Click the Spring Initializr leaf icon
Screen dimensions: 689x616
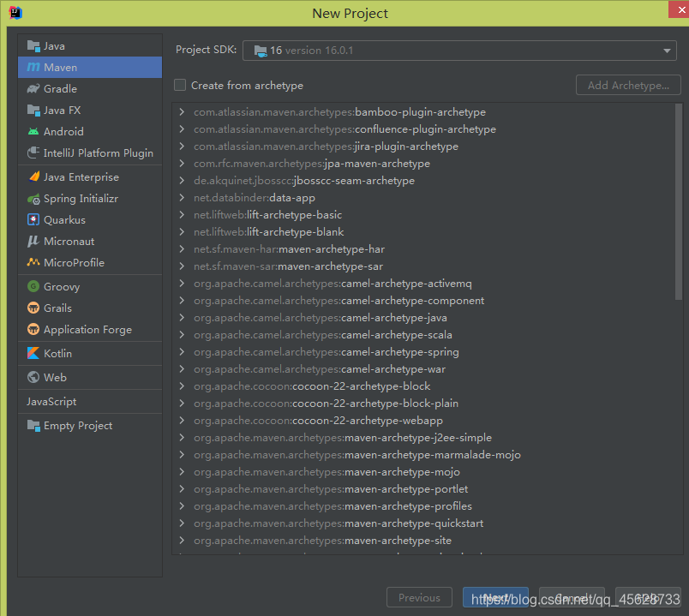pyautogui.click(x=33, y=199)
